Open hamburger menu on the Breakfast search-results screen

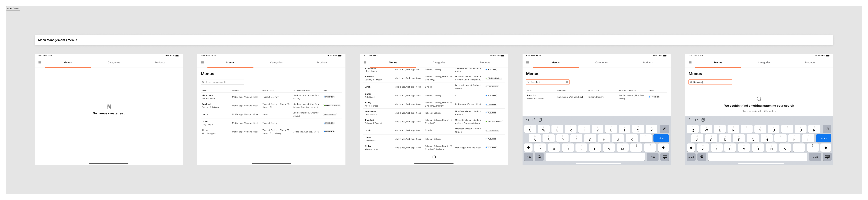(x=528, y=62)
